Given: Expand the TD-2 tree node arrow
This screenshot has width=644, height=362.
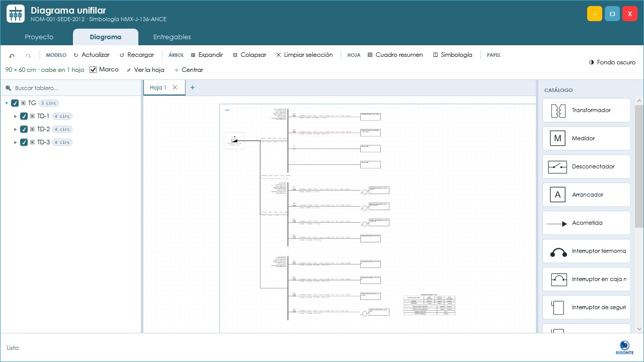Looking at the screenshot, I should [x=16, y=129].
